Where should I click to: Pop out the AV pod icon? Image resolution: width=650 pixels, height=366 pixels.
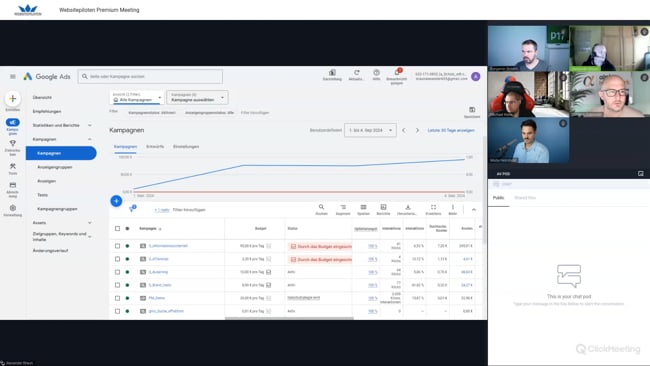641,174
